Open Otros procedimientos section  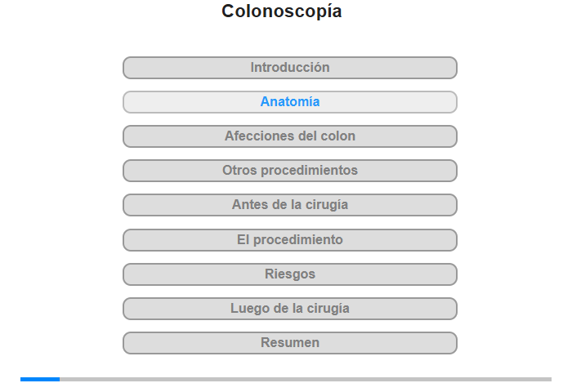[290, 171]
